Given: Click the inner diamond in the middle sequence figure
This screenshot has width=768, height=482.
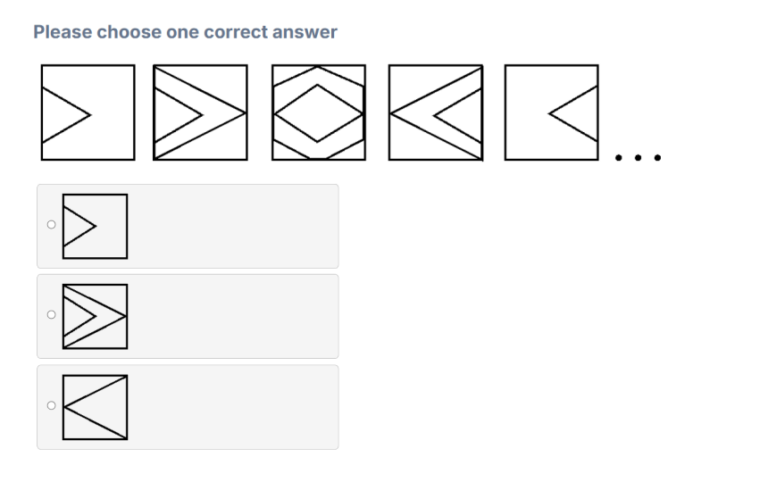Looking at the screenshot, I should [318, 114].
